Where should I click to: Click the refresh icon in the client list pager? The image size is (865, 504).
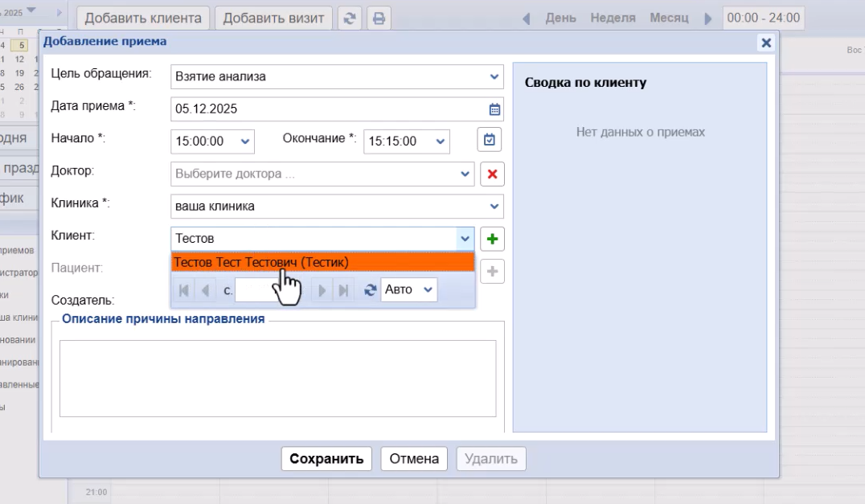[370, 290]
